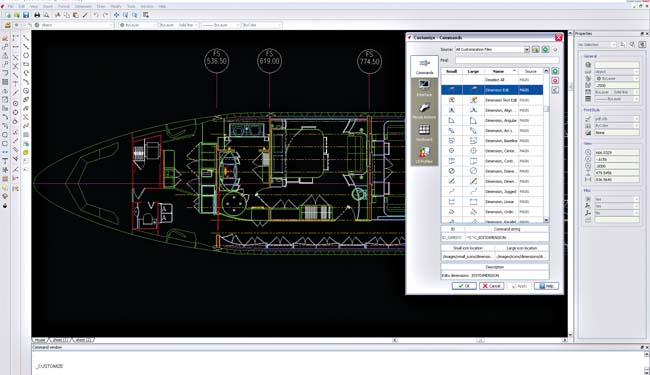Sort commands by the Name column header
This screenshot has width=650, height=375.
(x=501, y=71)
